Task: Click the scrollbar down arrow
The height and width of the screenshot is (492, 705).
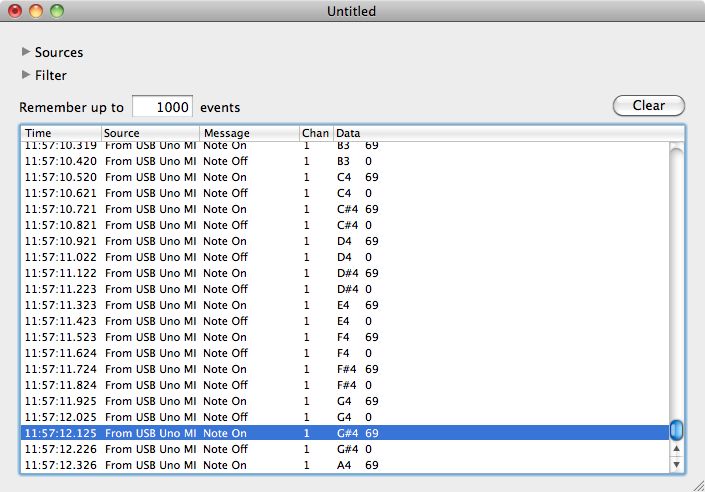Action: 677,464
